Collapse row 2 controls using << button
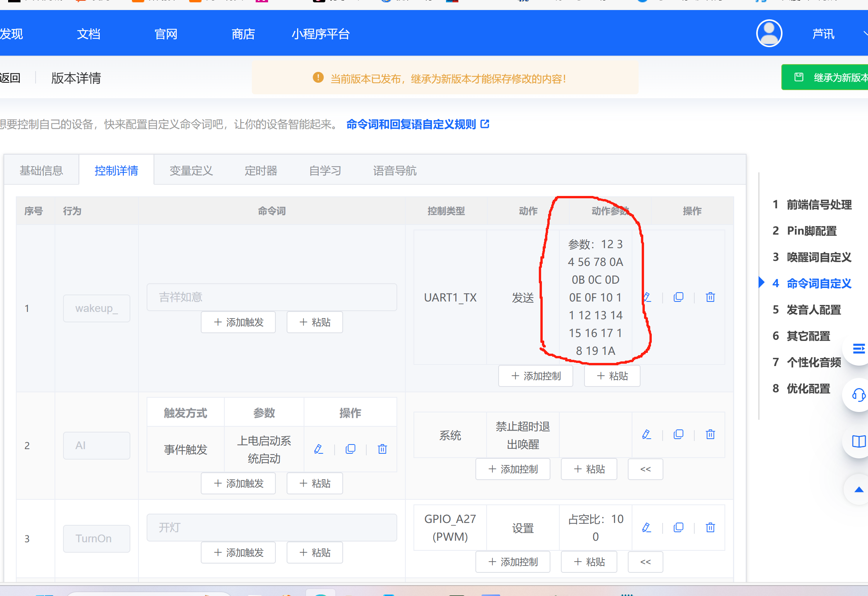The image size is (868, 596). pos(645,469)
